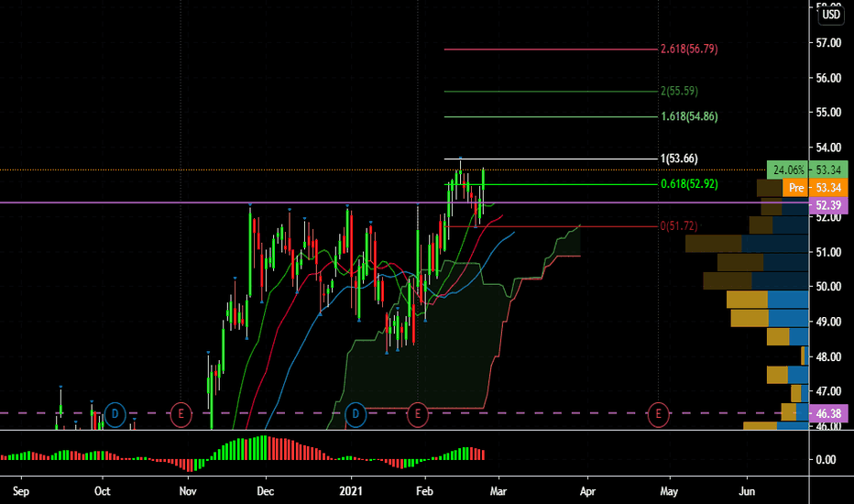Click the 48.00 price axis value
Viewport: 854px width, 504px height.
(x=828, y=356)
